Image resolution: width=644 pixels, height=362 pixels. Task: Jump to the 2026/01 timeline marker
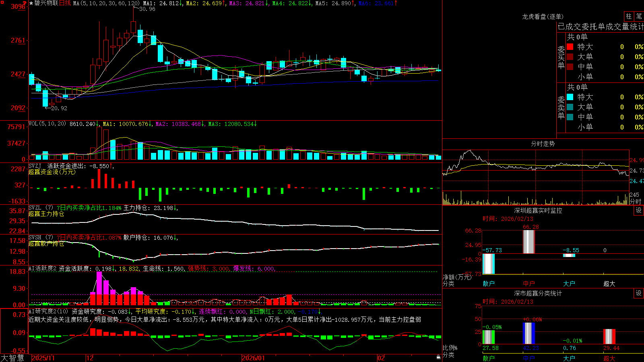click(x=253, y=358)
